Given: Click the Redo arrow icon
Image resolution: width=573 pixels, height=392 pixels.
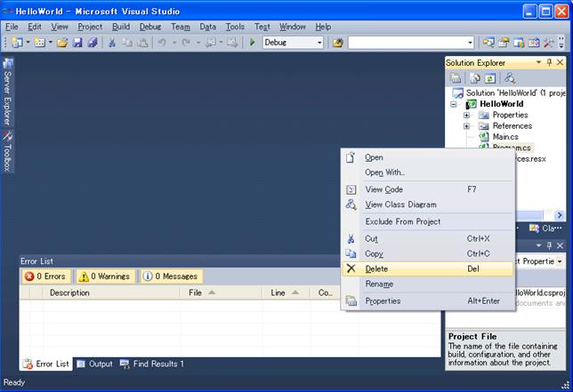Looking at the screenshot, I should 186,43.
